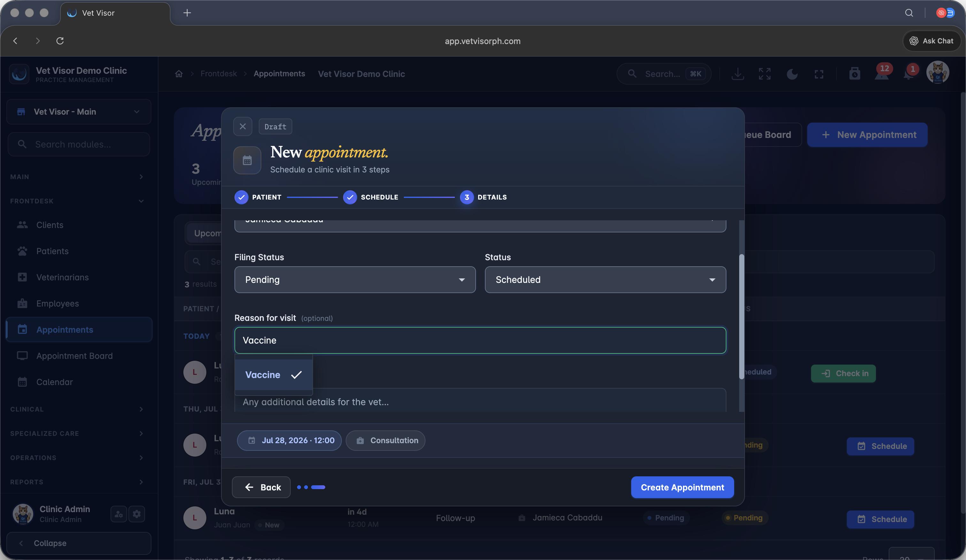Open the Filing Status dropdown
Image resolution: width=966 pixels, height=560 pixels.
pos(355,280)
